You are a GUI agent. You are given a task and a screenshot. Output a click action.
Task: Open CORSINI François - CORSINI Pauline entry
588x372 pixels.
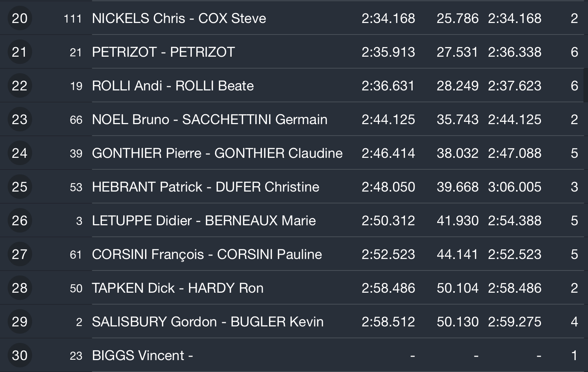tap(294, 254)
